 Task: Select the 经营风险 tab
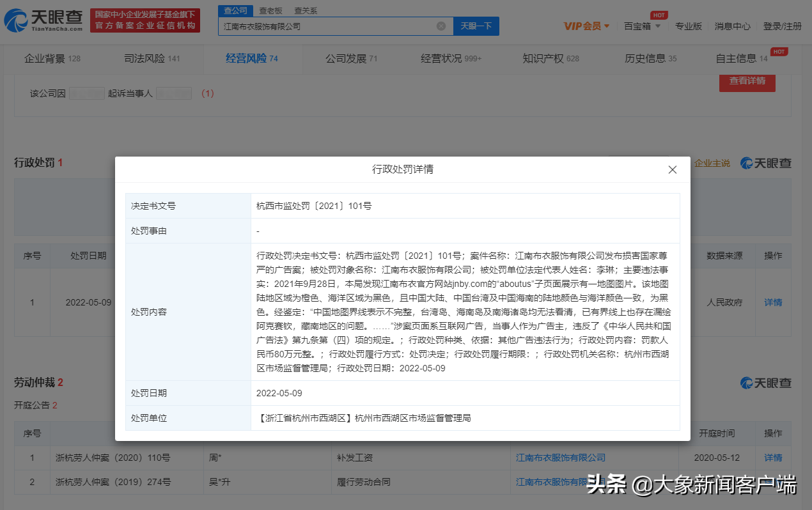(x=252, y=59)
